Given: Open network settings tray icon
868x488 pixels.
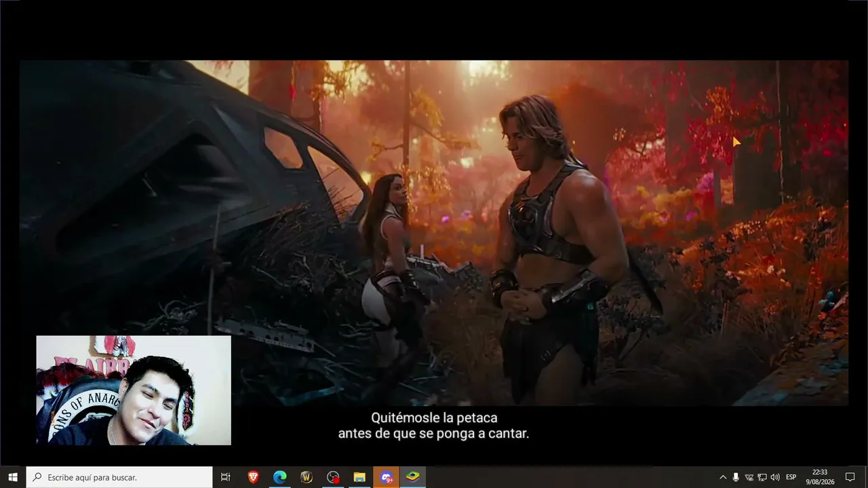Looking at the screenshot, I should click(762, 477).
